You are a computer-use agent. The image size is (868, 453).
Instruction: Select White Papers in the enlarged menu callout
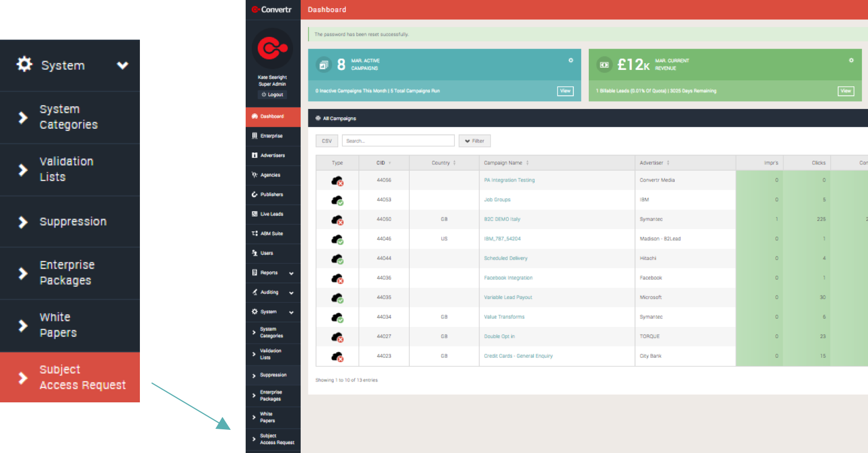click(x=70, y=325)
